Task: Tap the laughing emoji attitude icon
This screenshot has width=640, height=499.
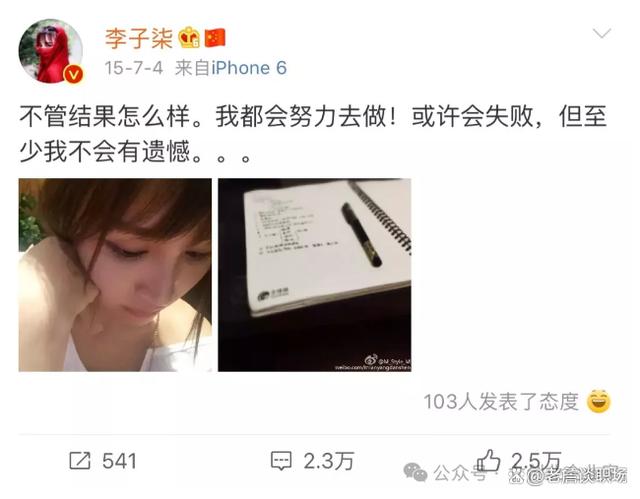Action: (598, 401)
